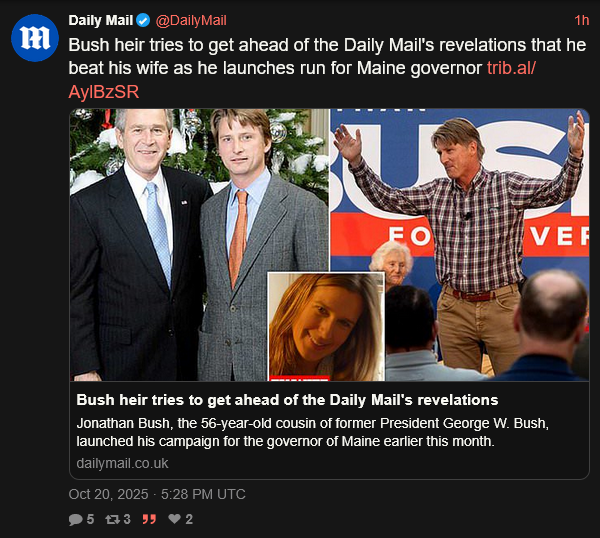The width and height of the screenshot is (600, 538).
Task: Click the dailymail.co.uk domain text
Action: pos(122,463)
